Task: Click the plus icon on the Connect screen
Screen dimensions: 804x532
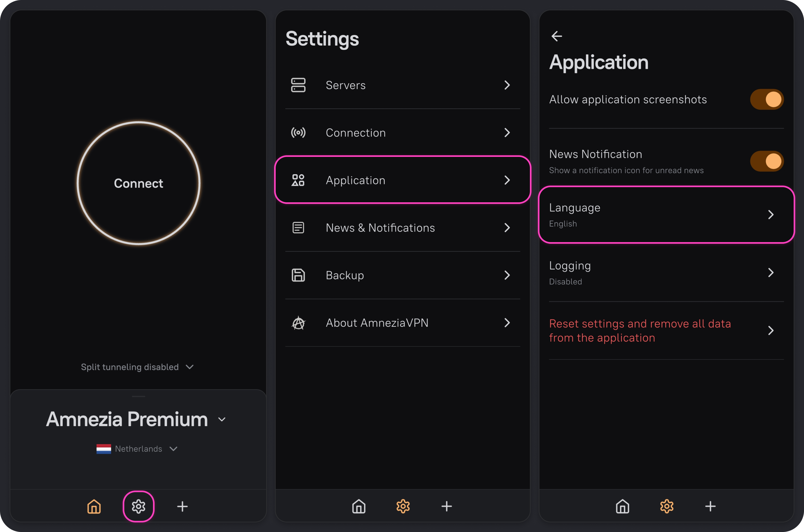Action: tap(182, 507)
